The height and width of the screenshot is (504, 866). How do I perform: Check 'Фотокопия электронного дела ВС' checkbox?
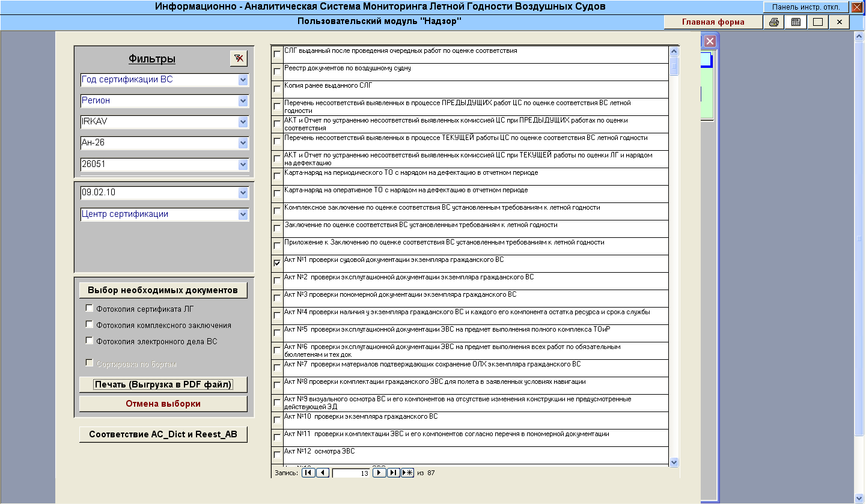coord(90,341)
